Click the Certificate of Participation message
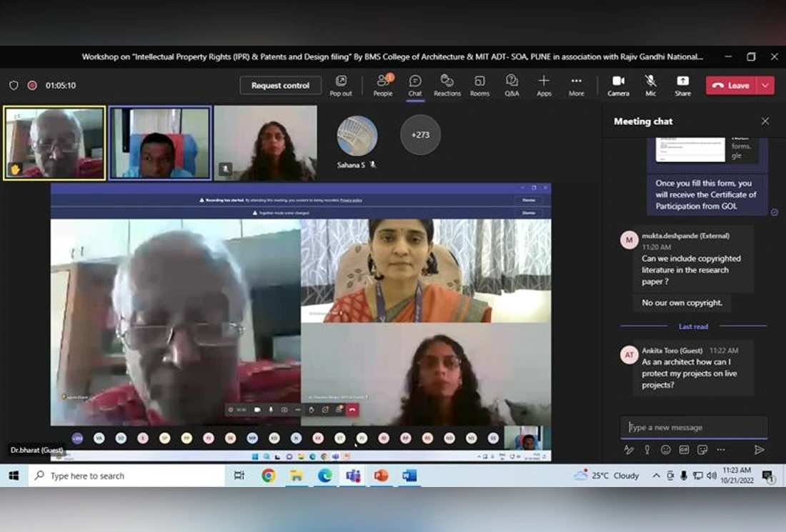Viewport: 786px width, 532px height. click(707, 195)
